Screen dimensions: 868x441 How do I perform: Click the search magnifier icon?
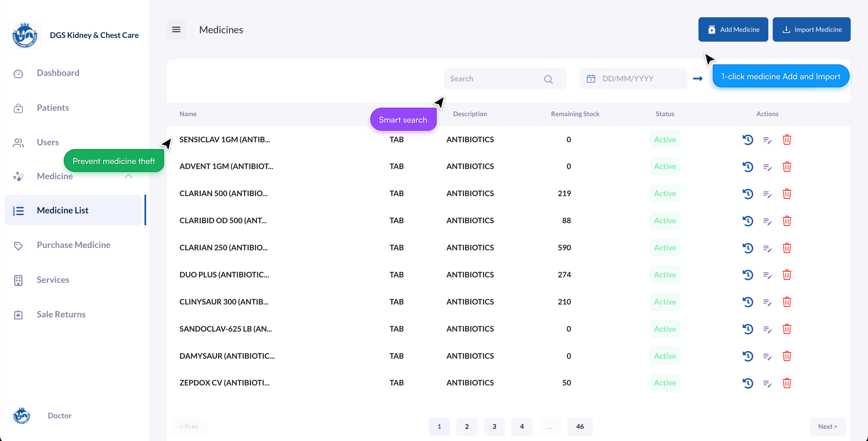click(x=548, y=79)
